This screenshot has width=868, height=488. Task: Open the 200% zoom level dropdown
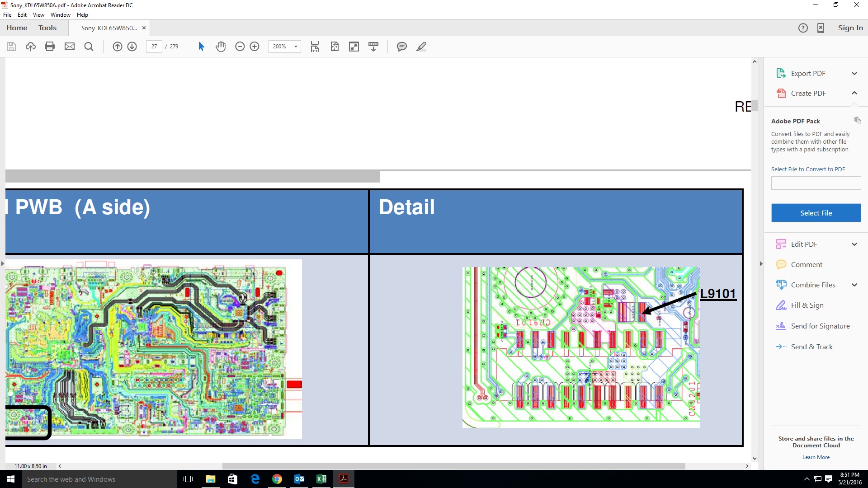296,47
